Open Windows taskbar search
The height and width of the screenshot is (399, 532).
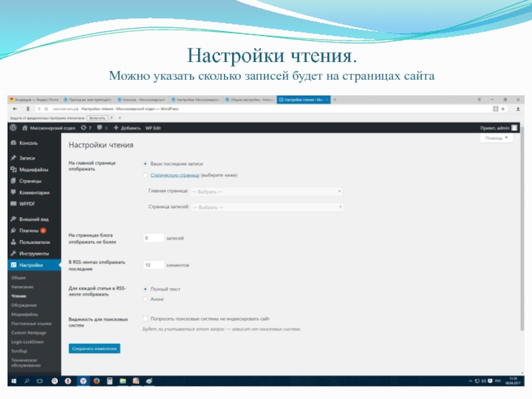pos(27,381)
